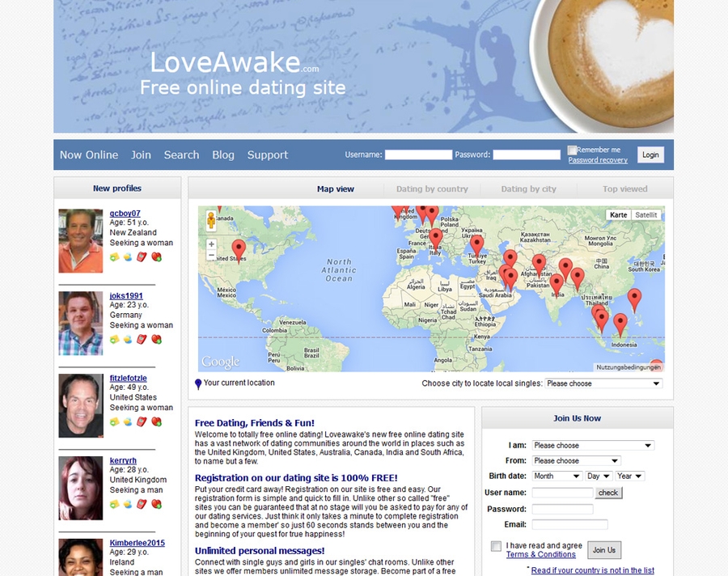Click the map zoom out minus button
This screenshot has height=576, width=728.
tap(211, 256)
